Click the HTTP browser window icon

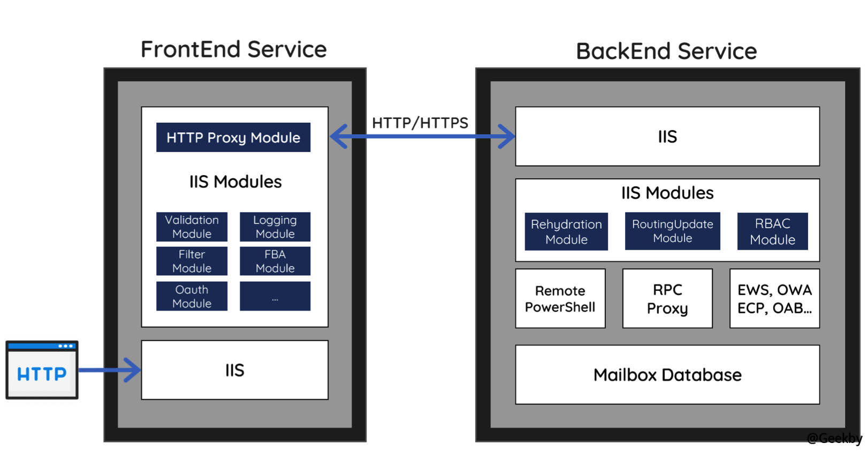[x=42, y=370]
